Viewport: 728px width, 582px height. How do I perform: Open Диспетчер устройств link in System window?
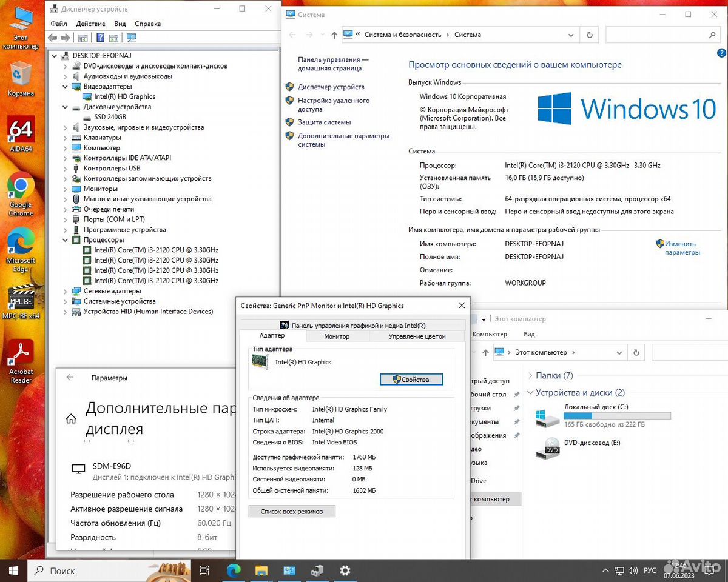coord(331,87)
